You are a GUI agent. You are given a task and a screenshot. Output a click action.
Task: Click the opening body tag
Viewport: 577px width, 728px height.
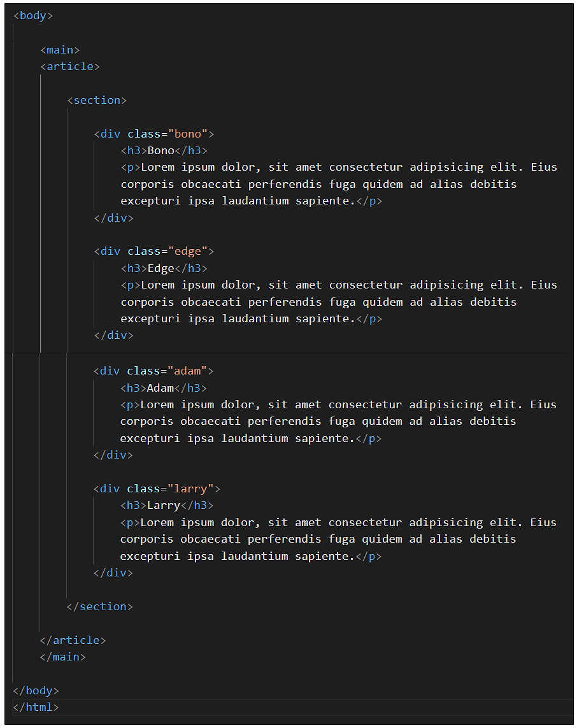click(x=33, y=16)
